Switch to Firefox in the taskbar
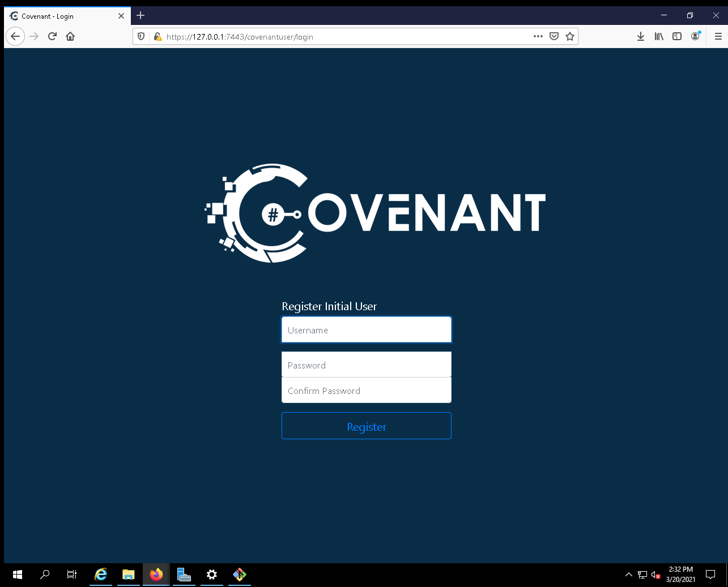 click(156, 575)
